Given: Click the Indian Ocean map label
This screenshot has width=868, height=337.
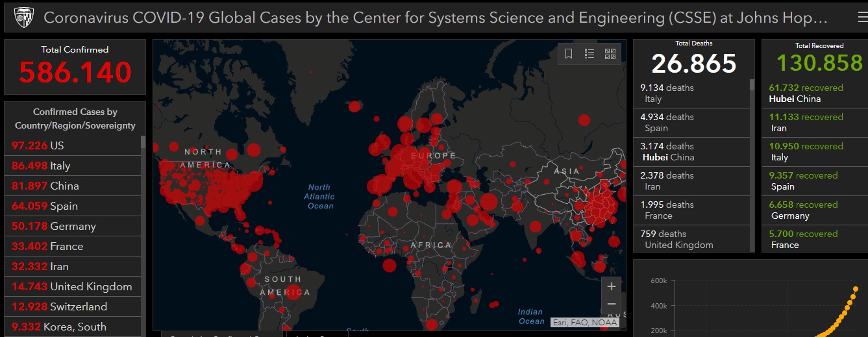Looking at the screenshot, I should [x=530, y=316].
